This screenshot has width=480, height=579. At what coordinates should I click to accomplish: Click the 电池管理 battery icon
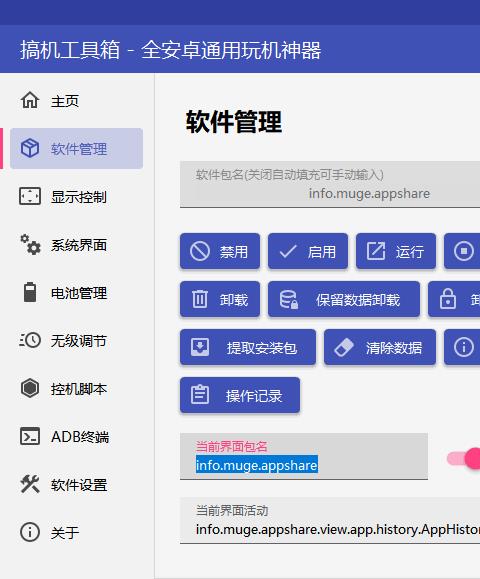30,292
